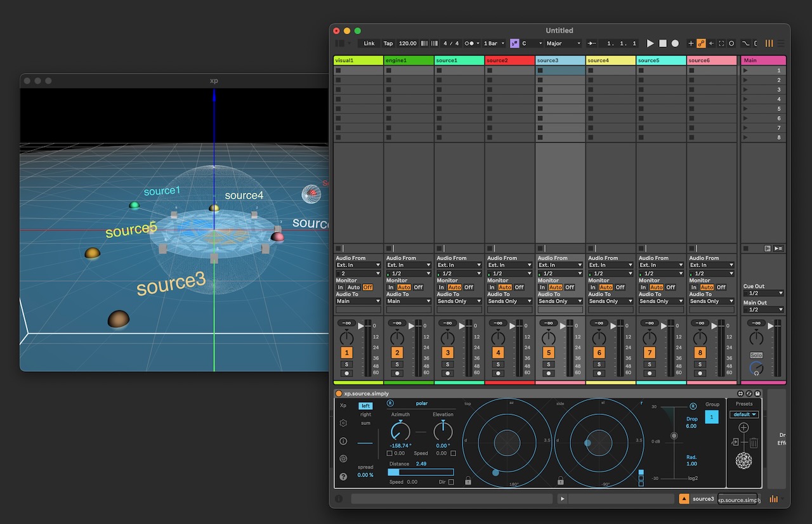The height and width of the screenshot is (524, 812).
Task: Open the device settings gear icon
Action: (x=343, y=423)
